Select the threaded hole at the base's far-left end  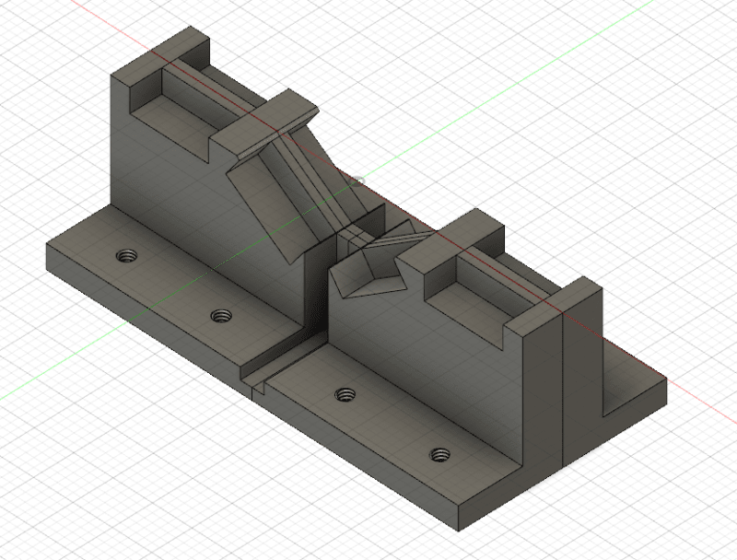pos(126,256)
